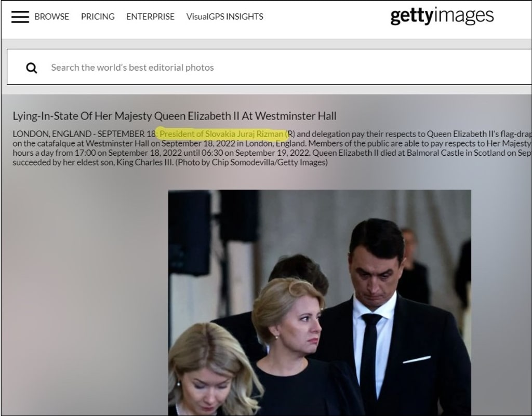
Task: Open the hamburger menu icon
Action: [20, 17]
